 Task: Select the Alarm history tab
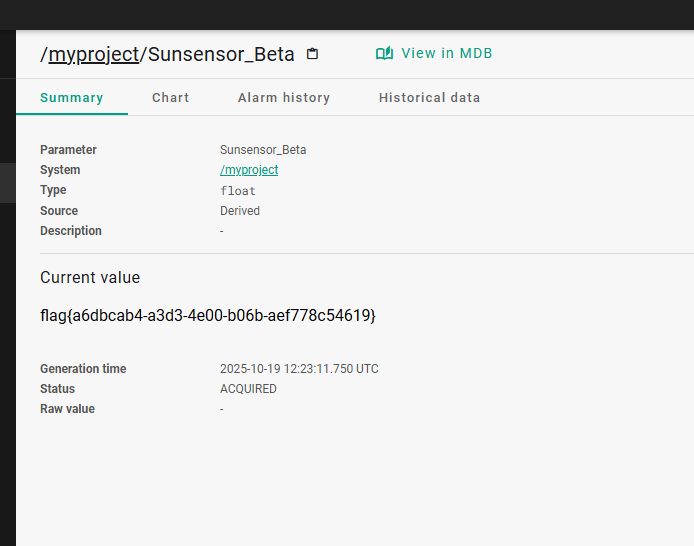[284, 98]
